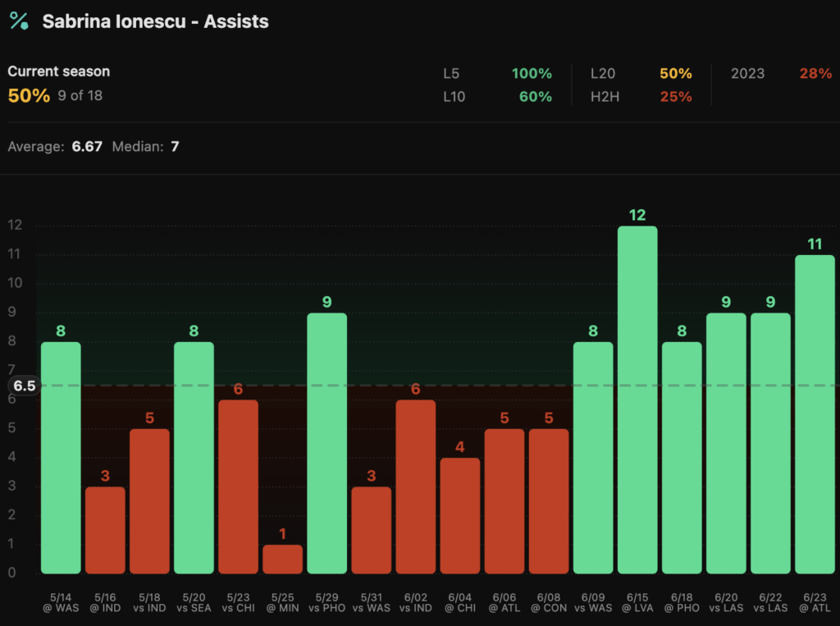The width and height of the screenshot is (840, 626).
Task: Click the '5/14 @ WAS' axis label
Action: pos(61,602)
